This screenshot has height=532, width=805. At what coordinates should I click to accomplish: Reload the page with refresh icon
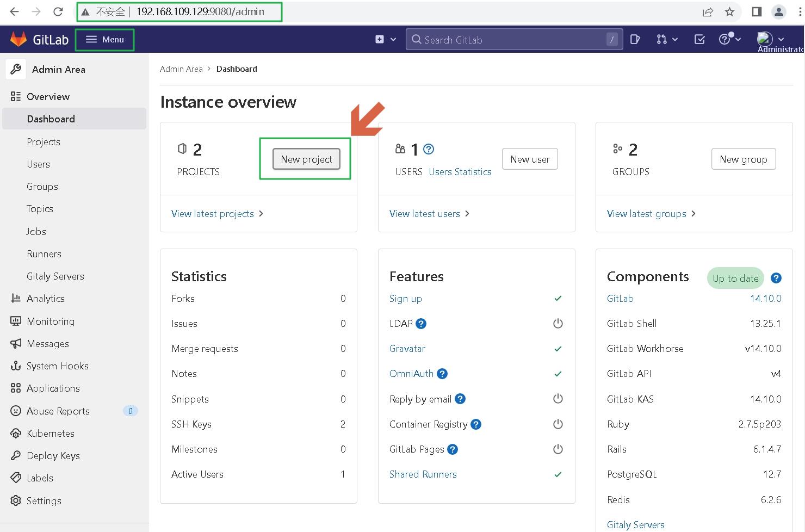click(58, 11)
